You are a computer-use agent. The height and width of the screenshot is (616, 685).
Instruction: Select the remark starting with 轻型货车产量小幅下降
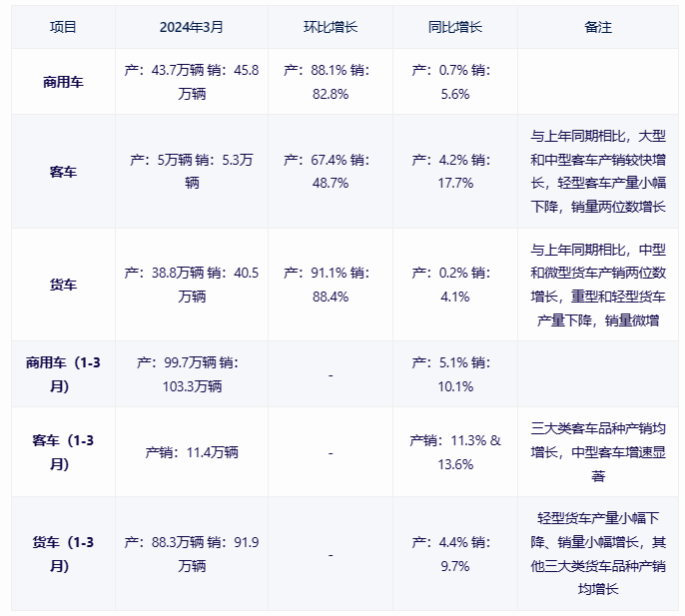(598, 554)
